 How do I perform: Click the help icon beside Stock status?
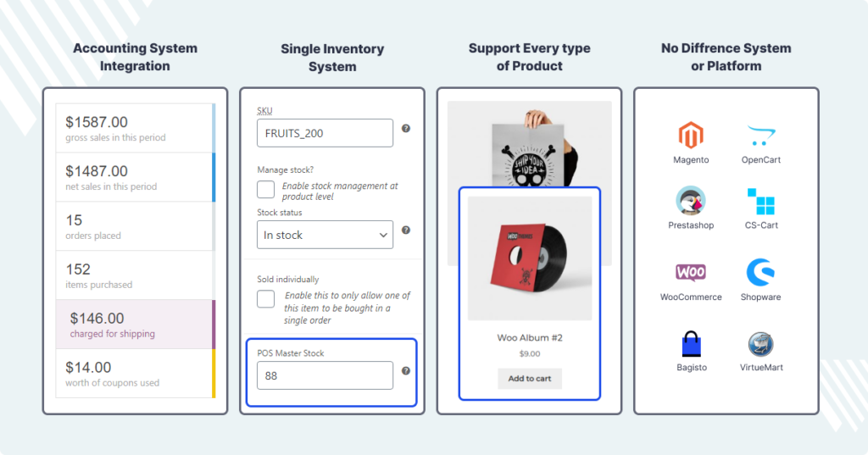tap(406, 230)
